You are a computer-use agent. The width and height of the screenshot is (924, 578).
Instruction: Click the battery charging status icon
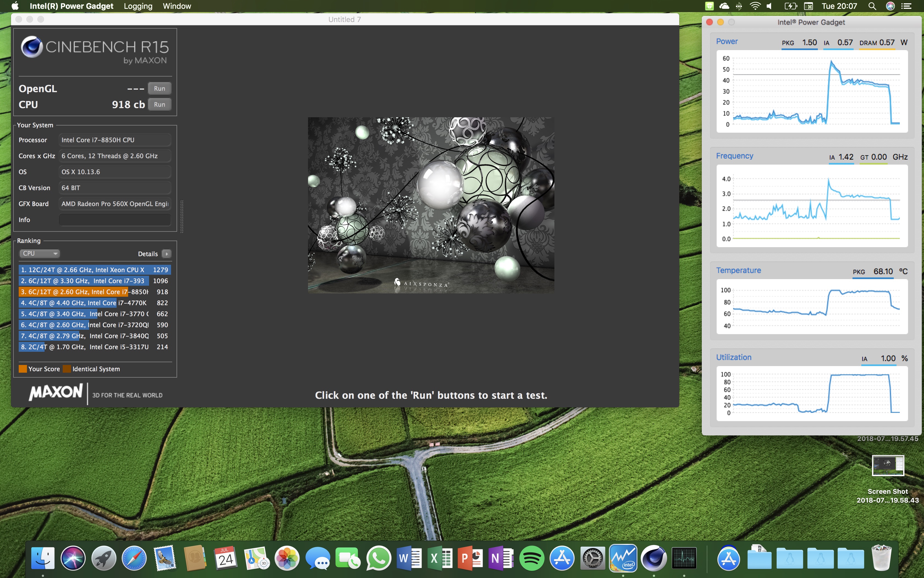tap(791, 6)
